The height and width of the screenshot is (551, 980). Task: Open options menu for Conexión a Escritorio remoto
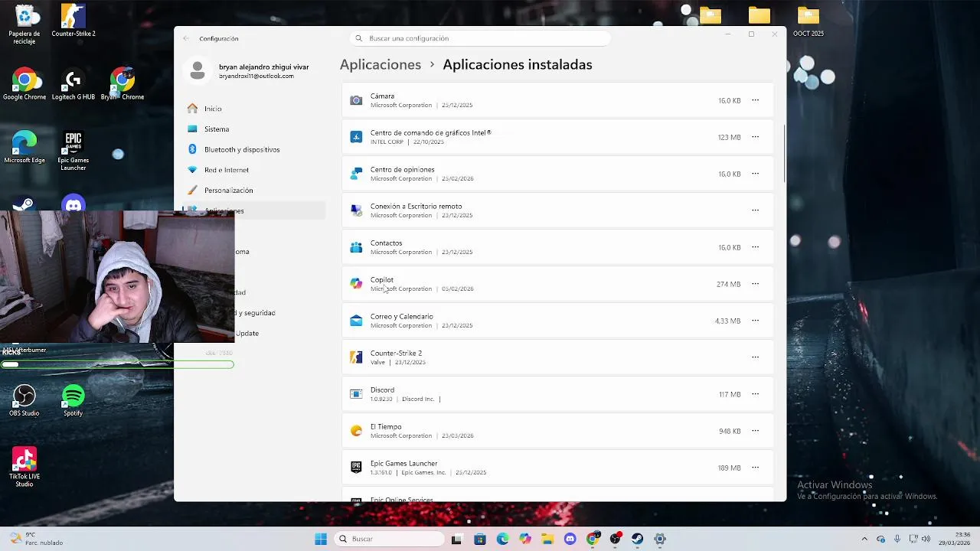(x=755, y=210)
